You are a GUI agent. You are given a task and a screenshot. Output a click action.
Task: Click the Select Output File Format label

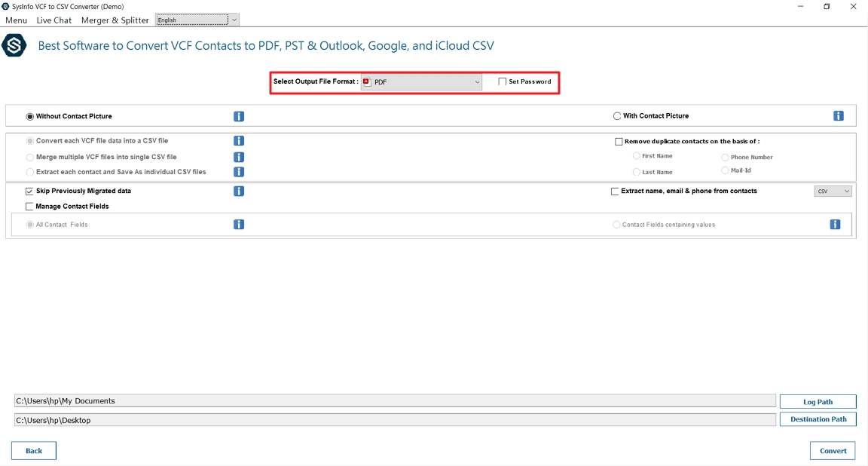316,81
